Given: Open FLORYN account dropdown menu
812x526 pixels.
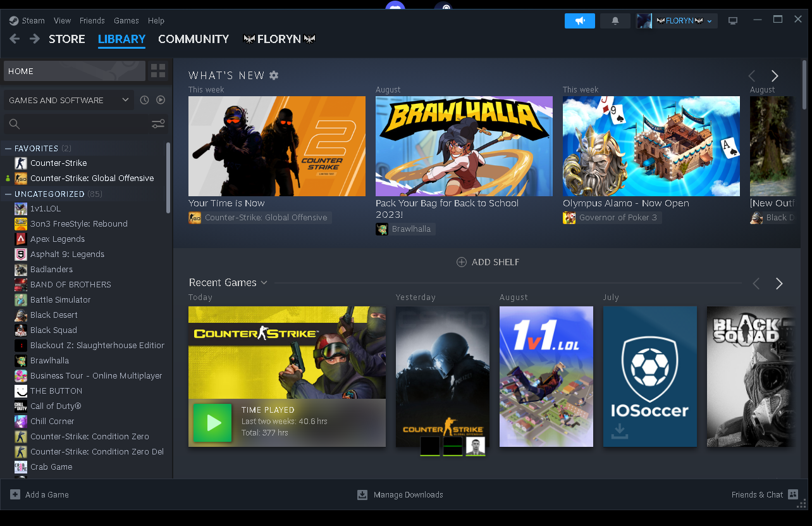Looking at the screenshot, I should coord(677,21).
